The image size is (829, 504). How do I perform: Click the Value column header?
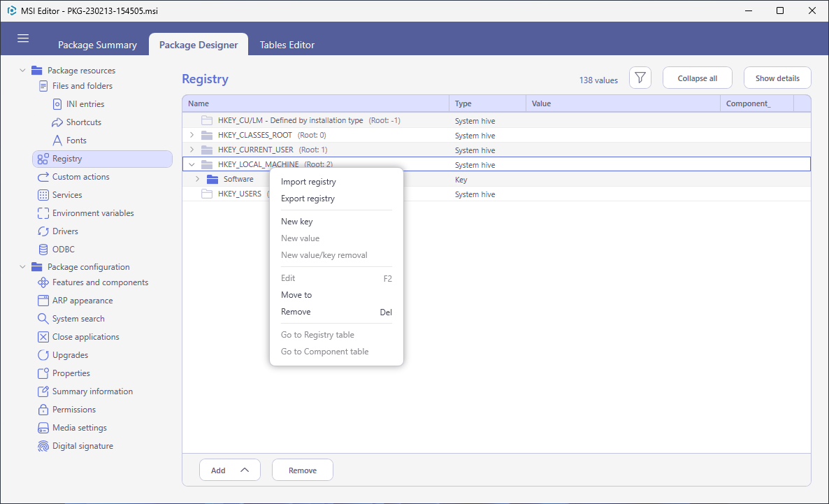[x=623, y=103]
